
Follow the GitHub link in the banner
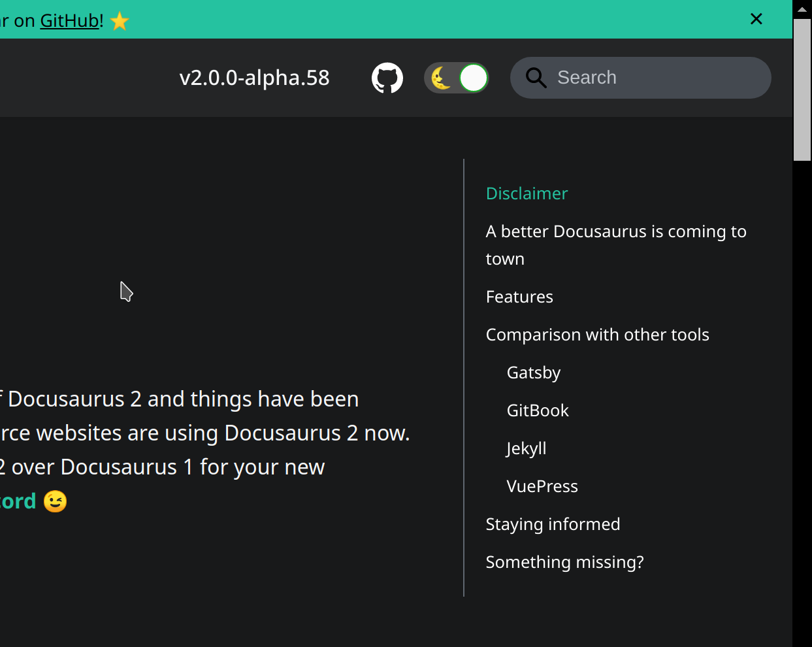[x=70, y=20]
